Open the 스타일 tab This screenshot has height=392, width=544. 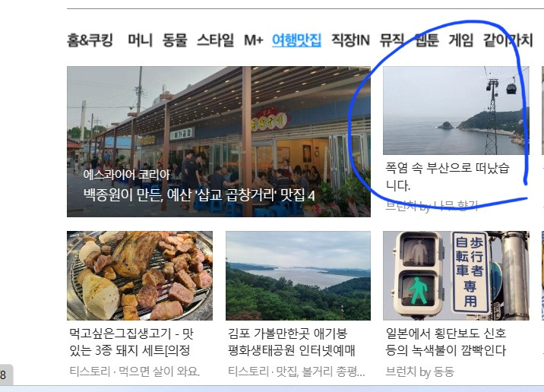click(216, 40)
